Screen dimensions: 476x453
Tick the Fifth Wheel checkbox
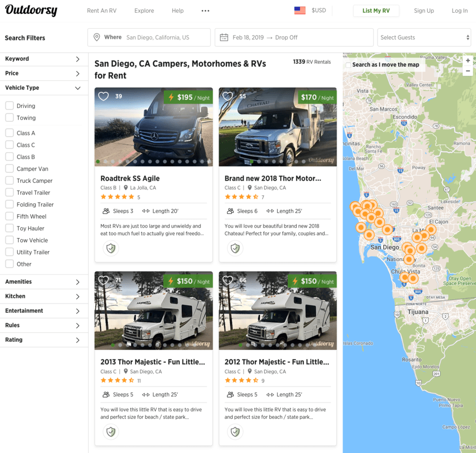(10, 216)
